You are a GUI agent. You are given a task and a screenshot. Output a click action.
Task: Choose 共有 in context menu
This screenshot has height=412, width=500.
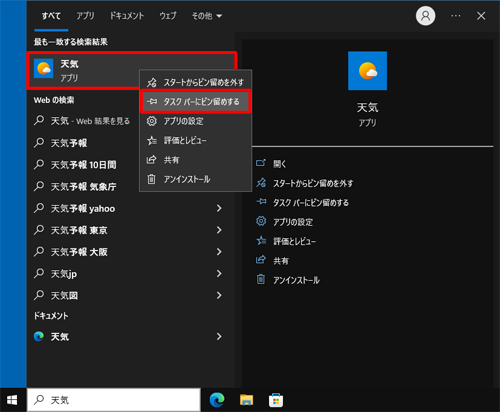(x=195, y=160)
